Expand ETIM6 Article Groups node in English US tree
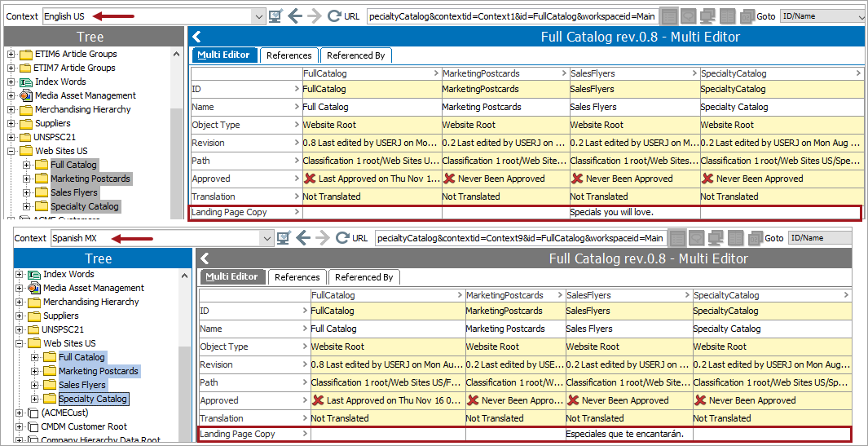The width and height of the screenshot is (868, 446). click(x=11, y=55)
